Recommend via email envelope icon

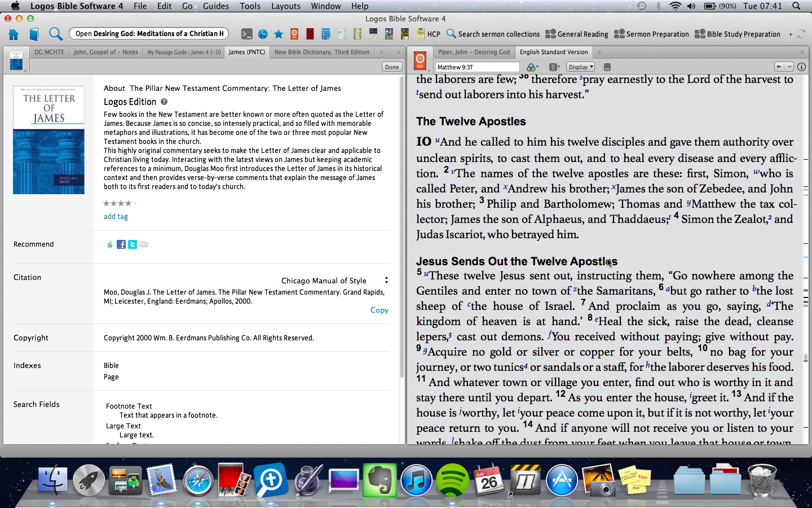(x=144, y=244)
